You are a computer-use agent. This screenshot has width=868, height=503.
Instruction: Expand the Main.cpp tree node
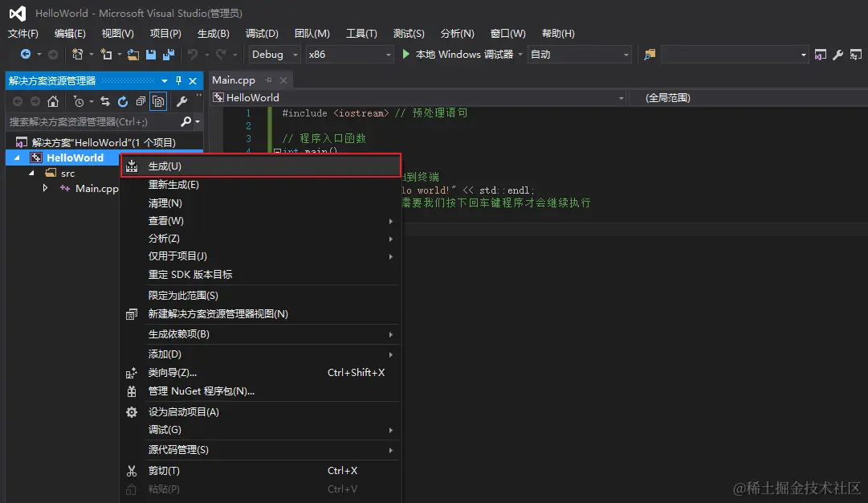(46, 188)
